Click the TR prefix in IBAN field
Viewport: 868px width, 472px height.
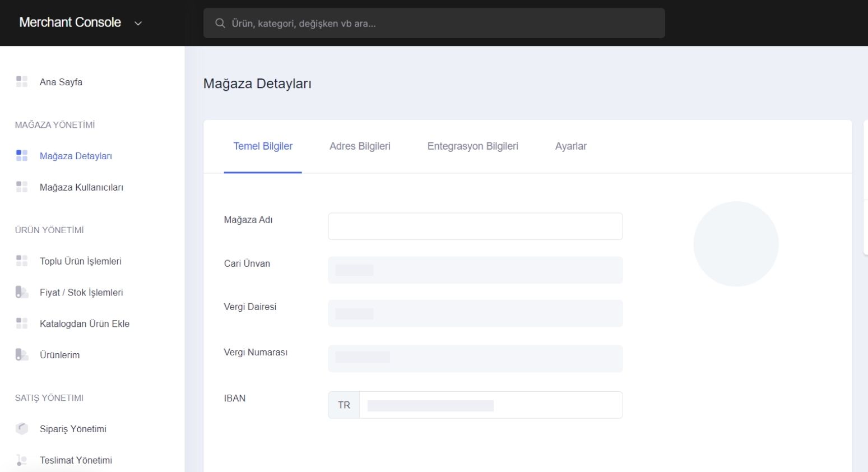(x=344, y=405)
